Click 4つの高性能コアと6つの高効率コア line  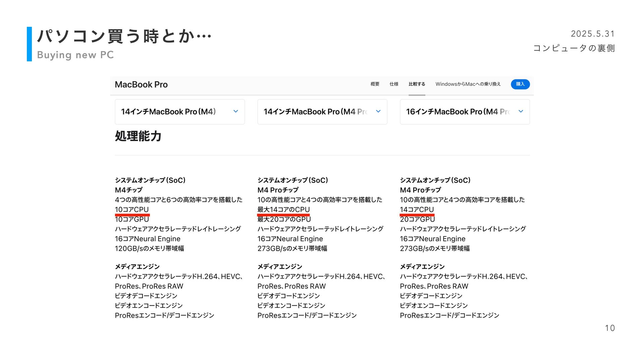coord(178,200)
